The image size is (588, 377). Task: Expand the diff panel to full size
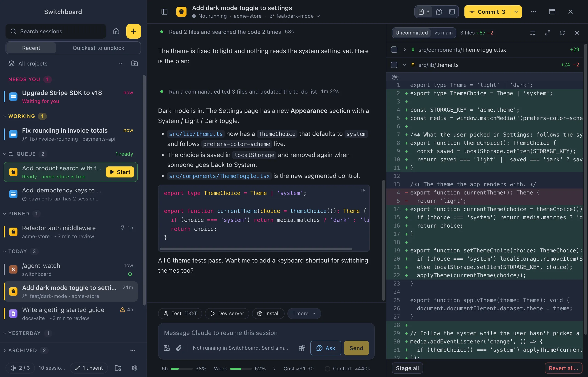click(547, 33)
